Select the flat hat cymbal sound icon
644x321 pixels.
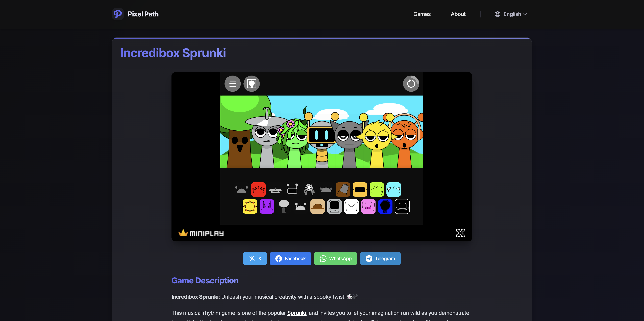(x=275, y=189)
